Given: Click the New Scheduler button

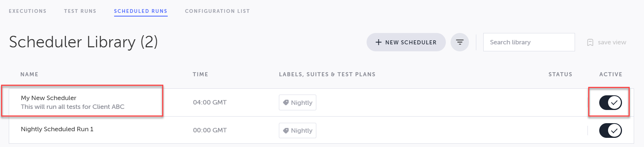Looking at the screenshot, I should pyautogui.click(x=406, y=42).
